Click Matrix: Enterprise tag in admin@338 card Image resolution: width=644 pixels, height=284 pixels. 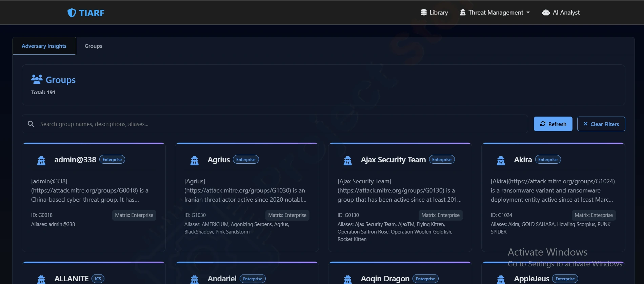click(134, 215)
